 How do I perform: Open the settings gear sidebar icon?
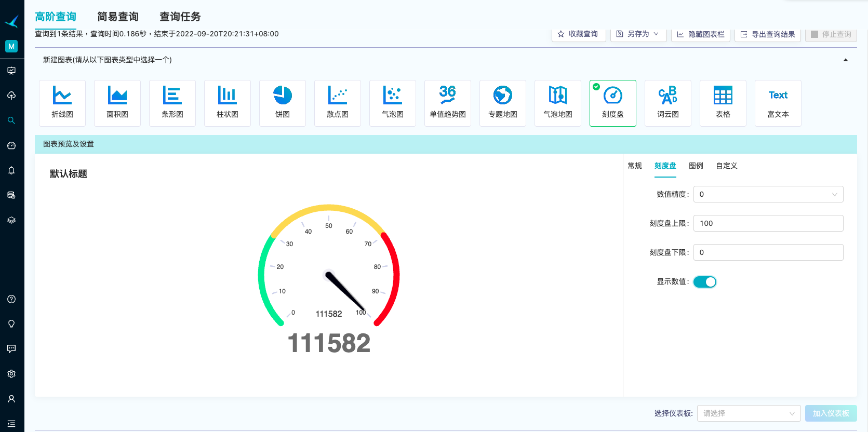tap(11, 374)
